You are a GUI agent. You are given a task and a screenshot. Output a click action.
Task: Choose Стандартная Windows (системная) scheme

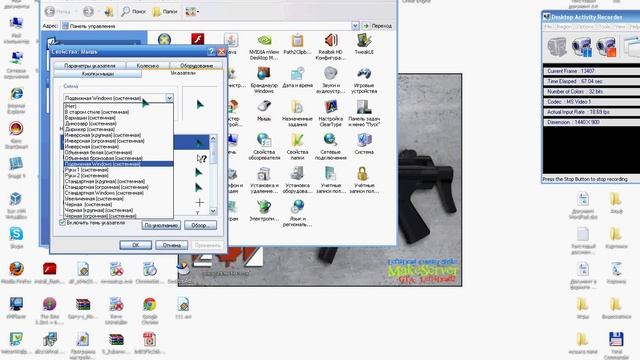pos(118,193)
